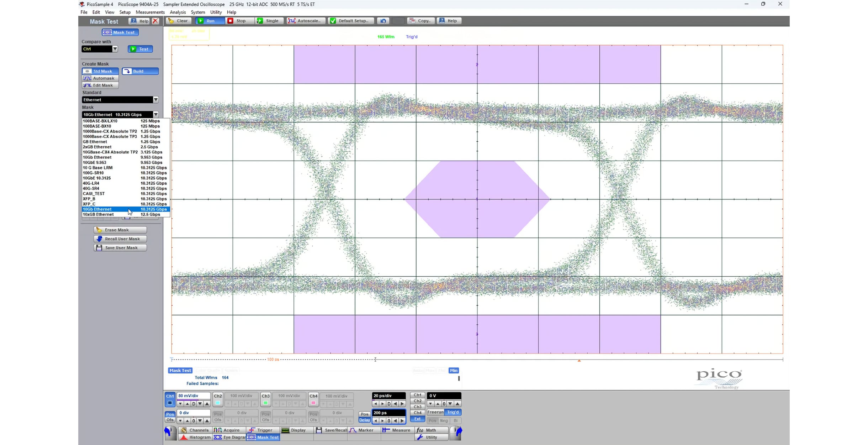
Task: Collapse the Mask selection dropdown arrow
Action: pyautogui.click(x=156, y=115)
